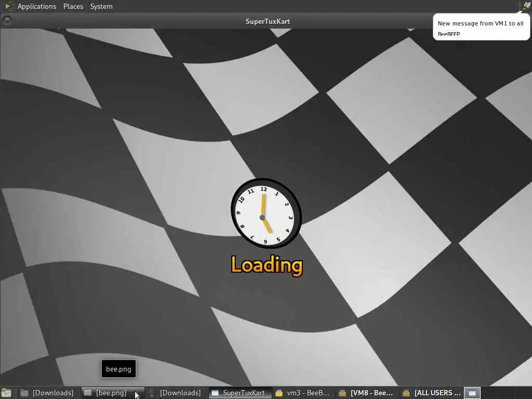Screen dimensions: 532x399
Task: Open [VM8 - Bee... taskbar window
Action: click(x=367, y=393)
